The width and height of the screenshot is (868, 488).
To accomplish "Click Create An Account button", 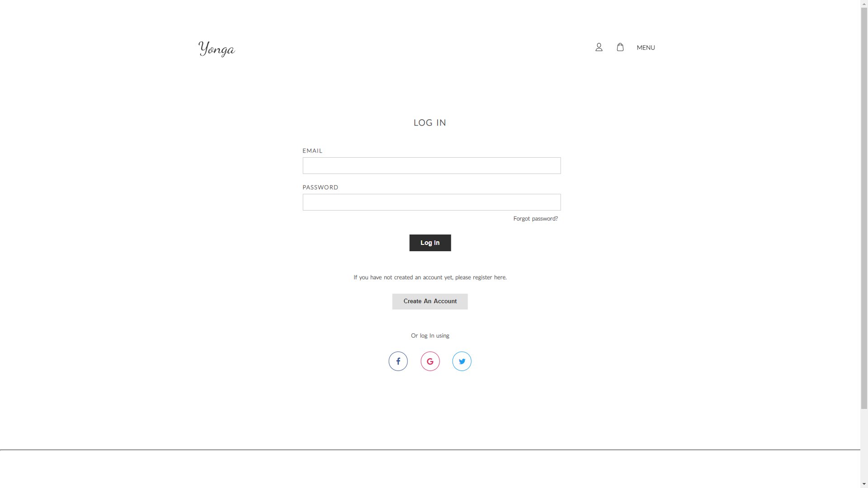I will tap(430, 301).
